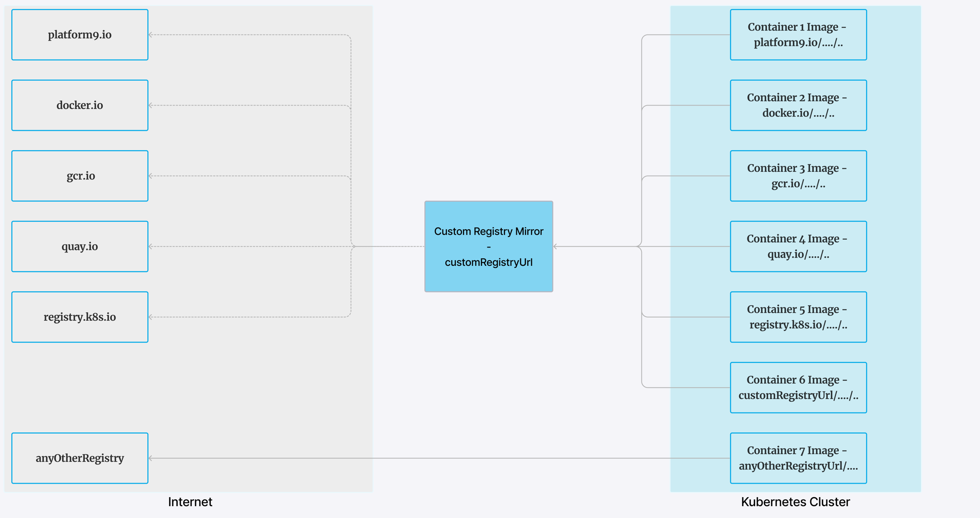Click Container 2 Image docker.io box
This screenshot has width=980, height=518.
click(798, 105)
